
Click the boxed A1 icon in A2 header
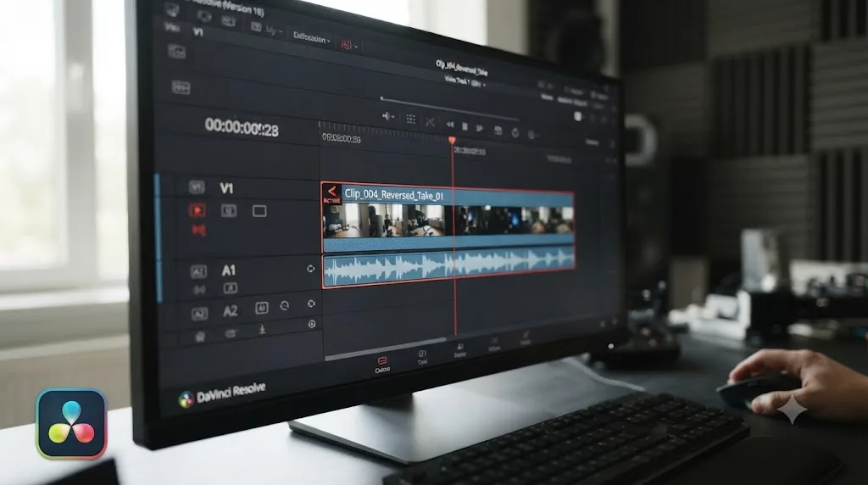pos(261,307)
